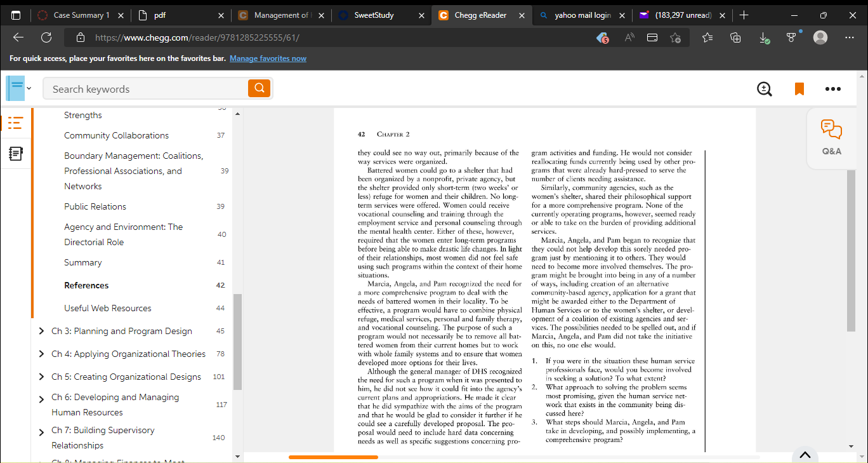Click the blue Chegg reader menu icon
The height and width of the screenshot is (463, 868).
point(15,88)
